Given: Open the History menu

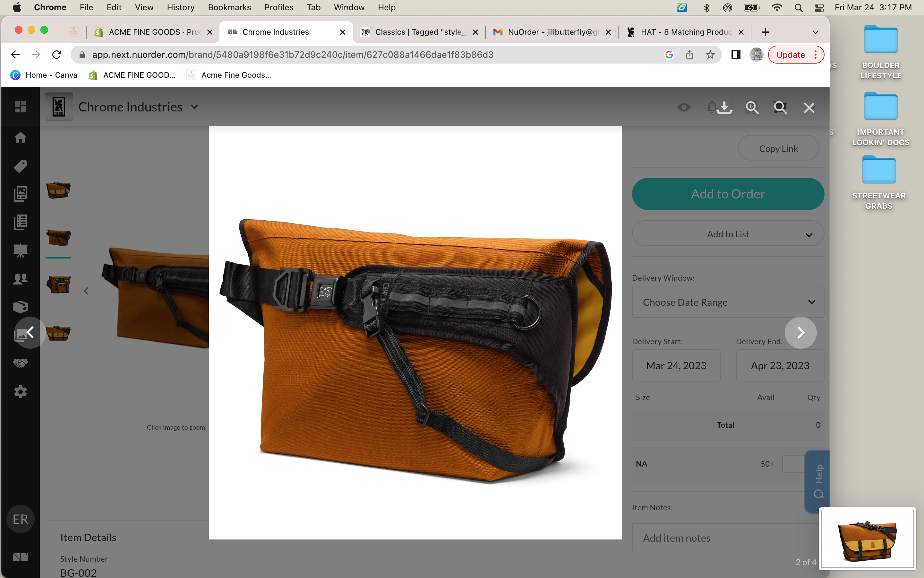Looking at the screenshot, I should pos(180,7).
